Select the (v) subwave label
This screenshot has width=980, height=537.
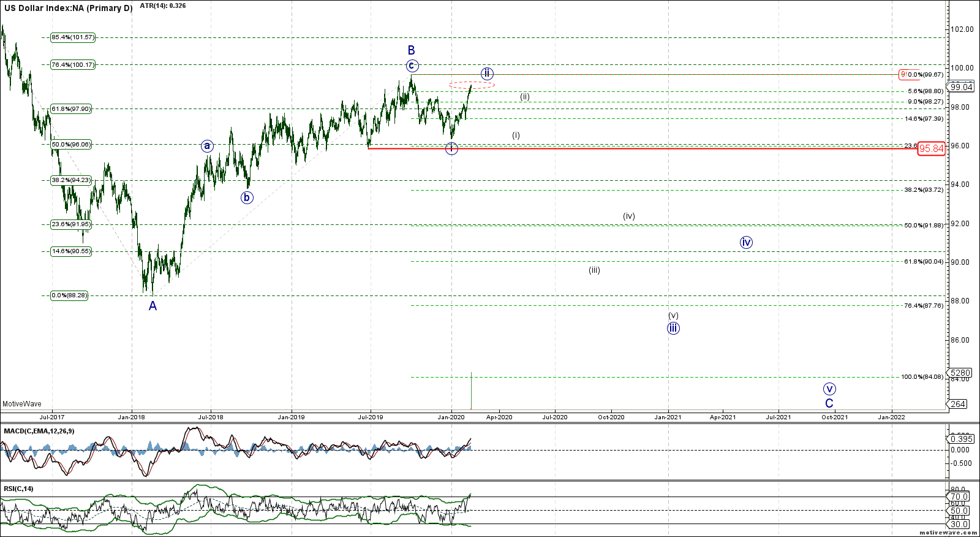point(673,315)
